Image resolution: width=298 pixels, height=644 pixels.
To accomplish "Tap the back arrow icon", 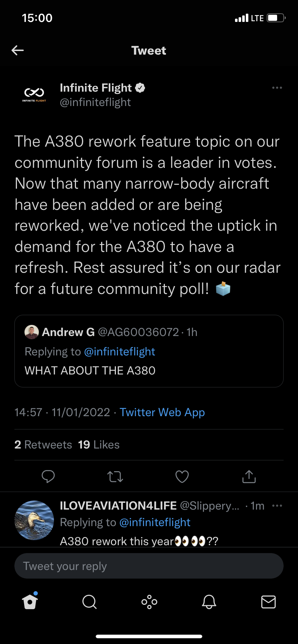I will point(18,50).
